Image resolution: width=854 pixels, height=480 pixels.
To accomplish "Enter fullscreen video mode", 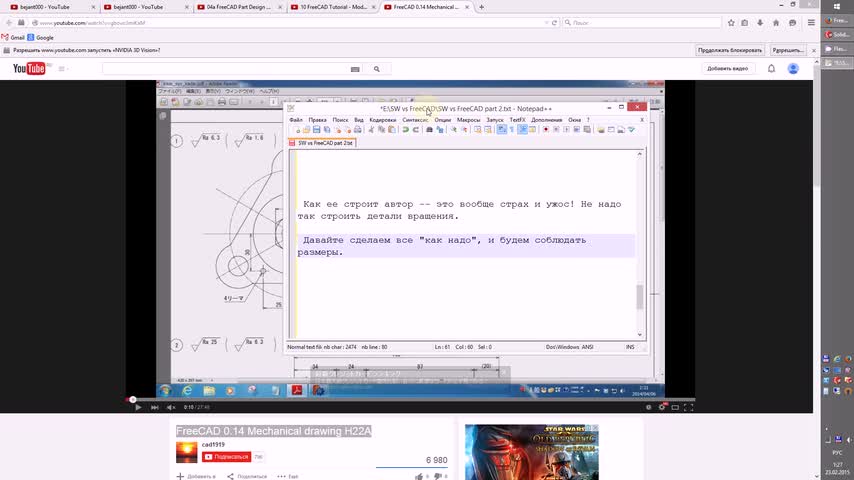I will click(x=688, y=407).
